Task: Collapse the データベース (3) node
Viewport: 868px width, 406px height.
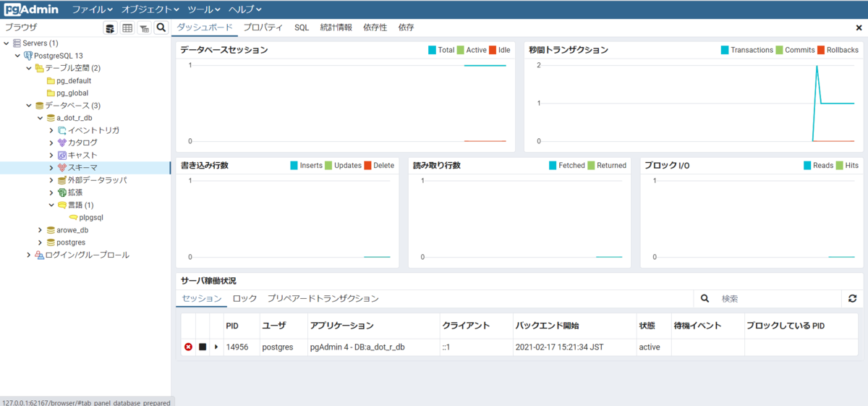Action: coord(29,106)
